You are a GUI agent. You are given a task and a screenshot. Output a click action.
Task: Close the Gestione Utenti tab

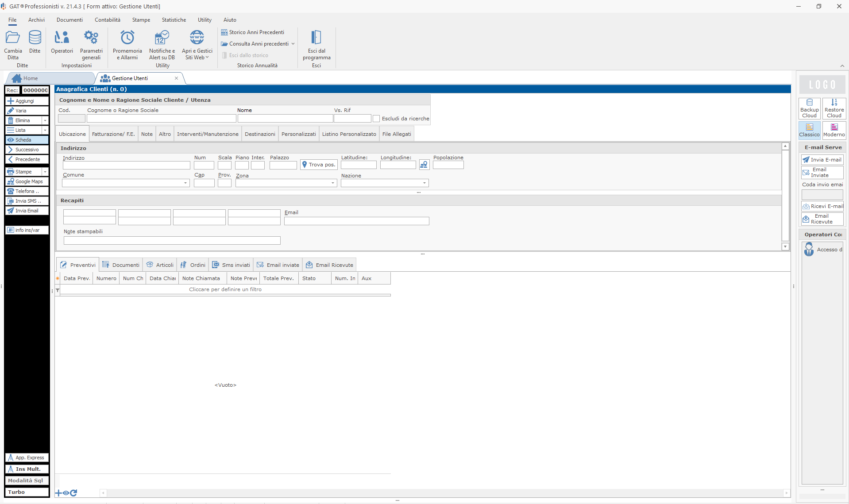point(176,78)
